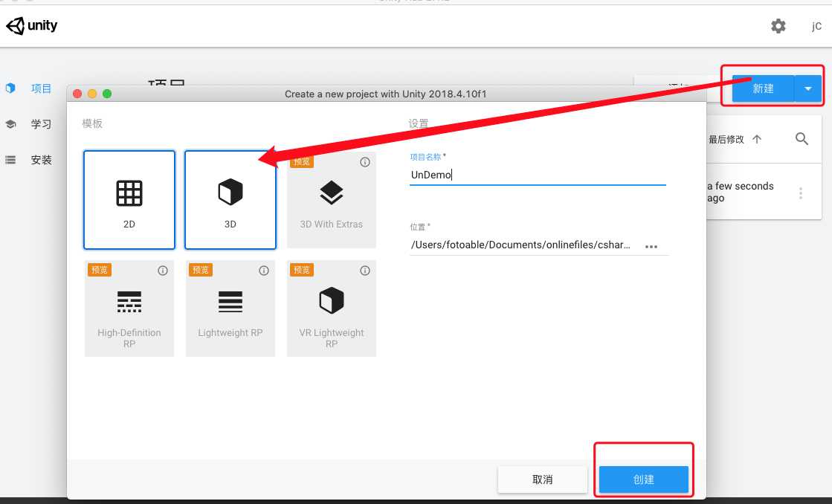The width and height of the screenshot is (832, 504).
Task: Select the VR Lightweight RP template
Action: [x=332, y=308]
